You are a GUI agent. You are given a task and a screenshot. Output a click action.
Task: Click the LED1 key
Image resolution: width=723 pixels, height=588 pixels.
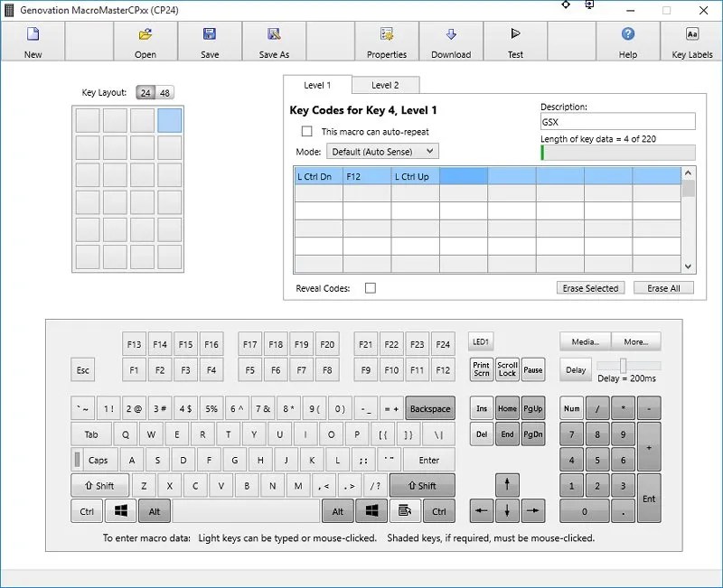pyautogui.click(x=480, y=342)
